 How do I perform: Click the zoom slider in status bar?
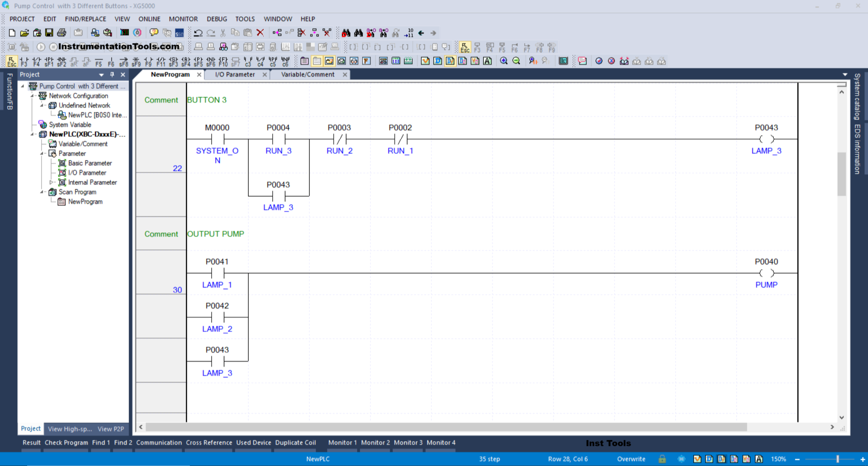coord(837,459)
